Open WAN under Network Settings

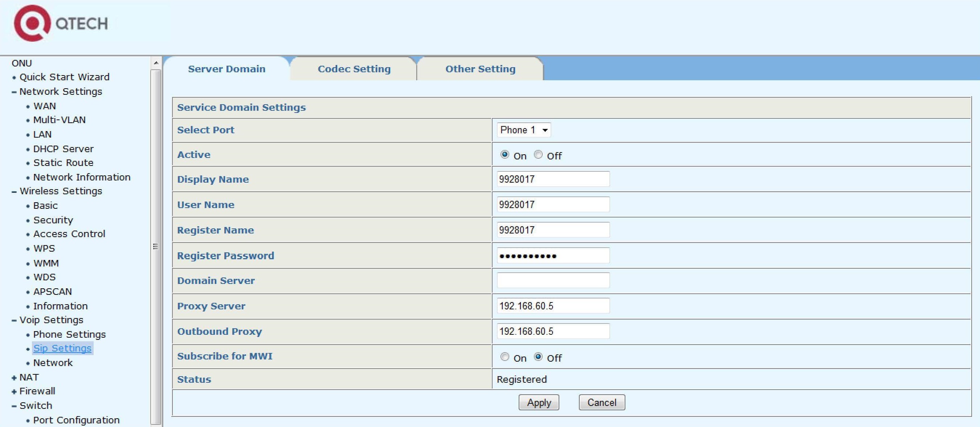(45, 106)
